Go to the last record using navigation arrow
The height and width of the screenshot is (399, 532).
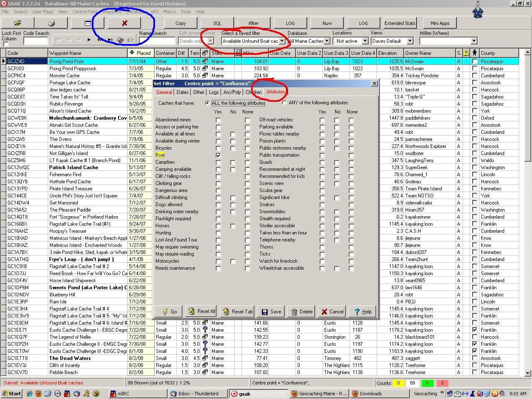(110, 40)
